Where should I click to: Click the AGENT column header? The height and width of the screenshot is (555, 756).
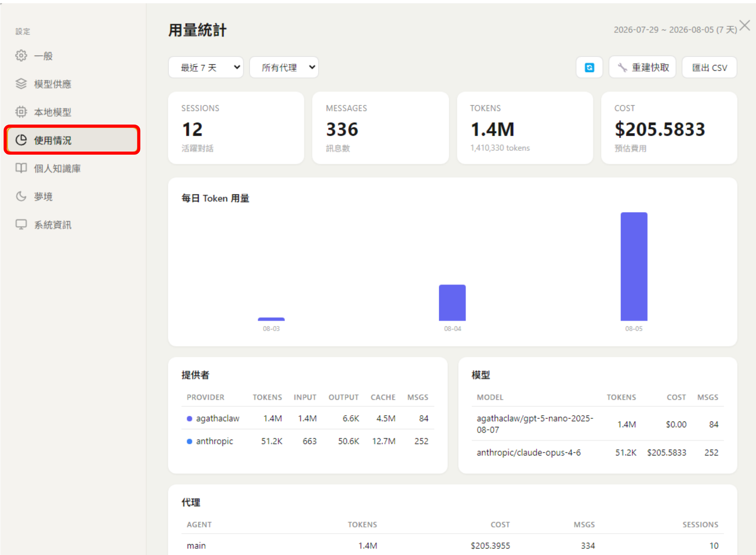[199, 525]
